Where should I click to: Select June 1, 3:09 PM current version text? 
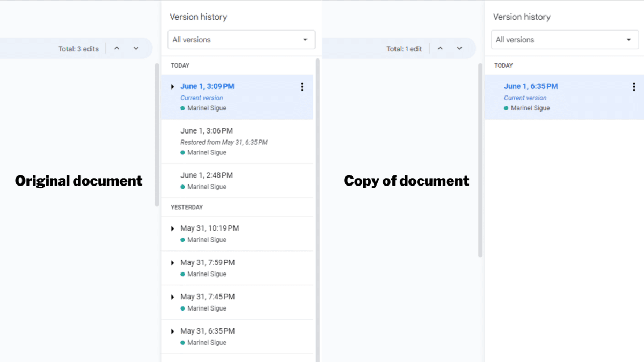[x=207, y=86]
